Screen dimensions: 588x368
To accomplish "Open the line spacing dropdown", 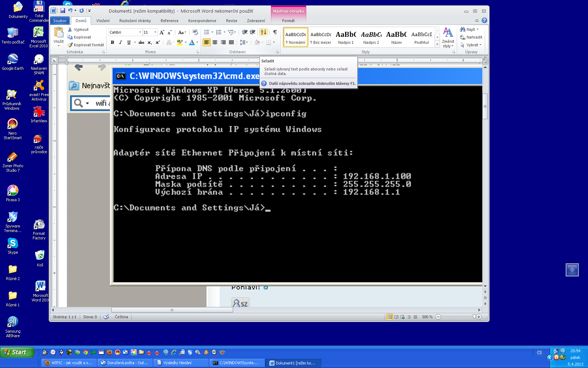I will tap(244, 42).
